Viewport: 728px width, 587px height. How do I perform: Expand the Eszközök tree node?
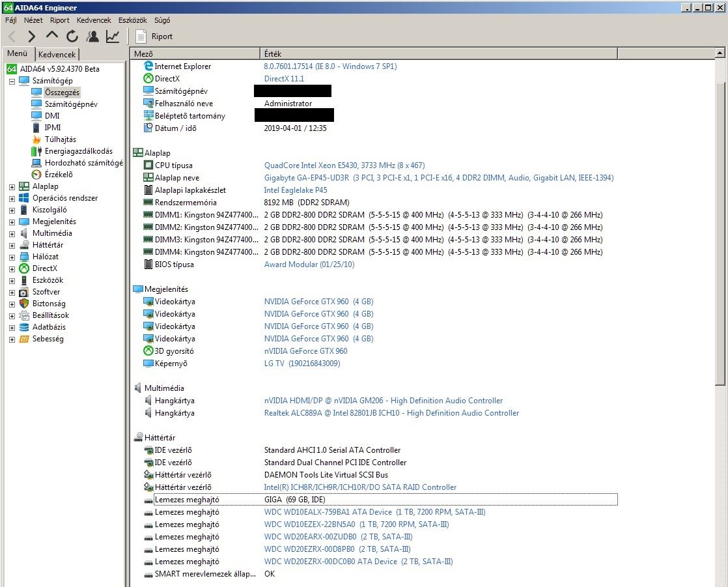click(x=12, y=281)
